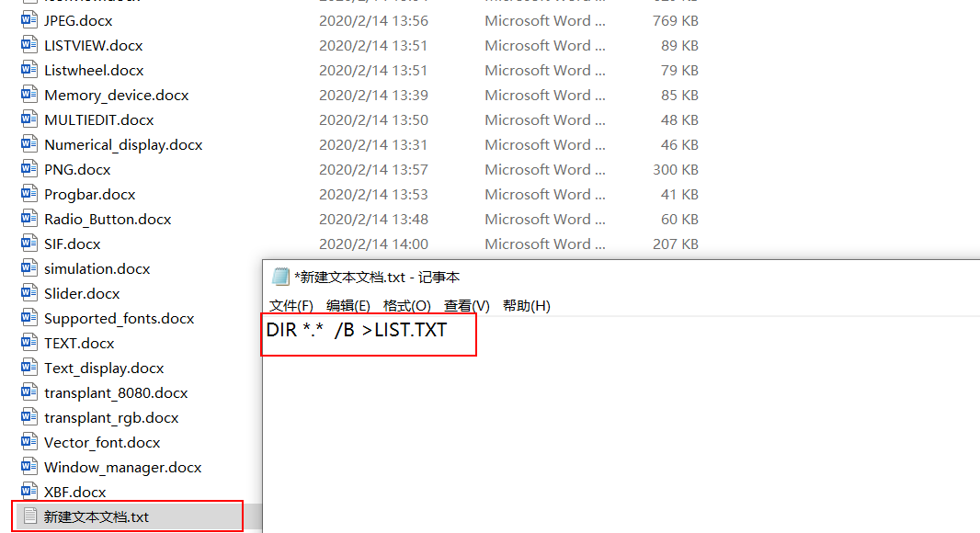Open the 帮助(H) menu
980x533 pixels.
point(527,306)
